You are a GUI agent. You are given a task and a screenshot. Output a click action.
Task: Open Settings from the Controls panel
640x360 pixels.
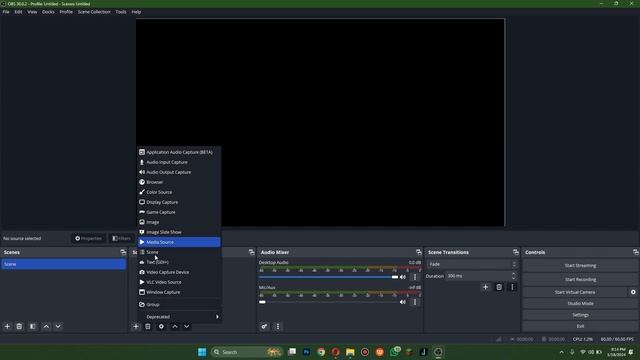coord(580,315)
